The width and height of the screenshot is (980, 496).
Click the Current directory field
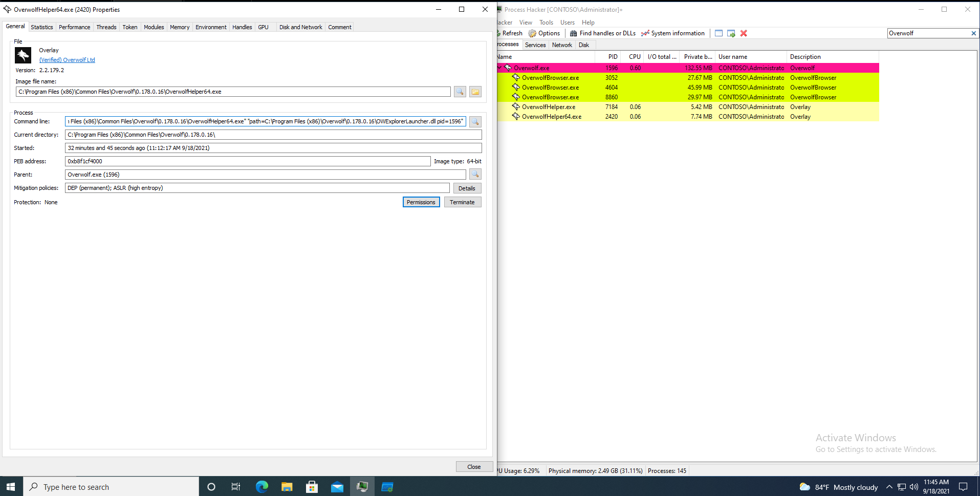pyautogui.click(x=273, y=135)
